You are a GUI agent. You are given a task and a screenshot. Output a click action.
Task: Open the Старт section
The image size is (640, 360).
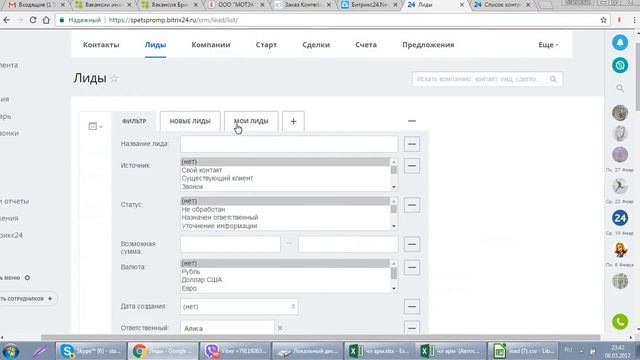[x=266, y=45]
